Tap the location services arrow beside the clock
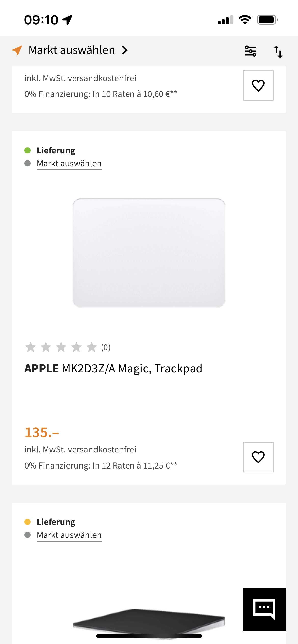 67,20
